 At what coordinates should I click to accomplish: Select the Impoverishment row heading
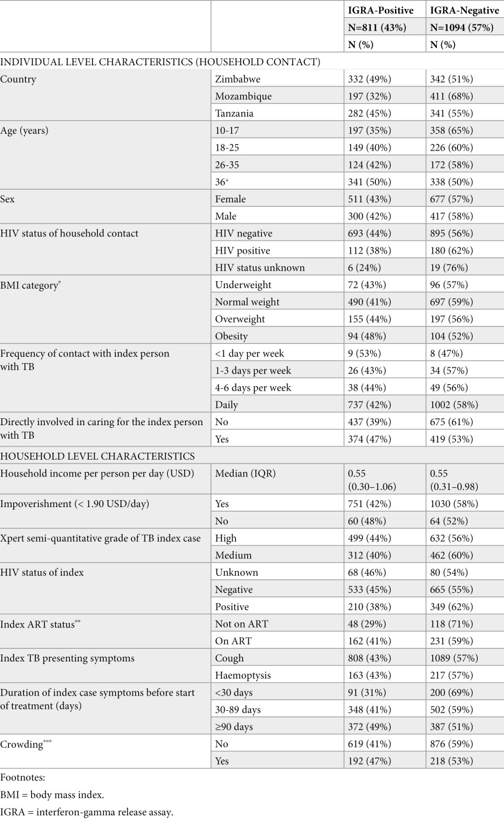click(x=75, y=504)
